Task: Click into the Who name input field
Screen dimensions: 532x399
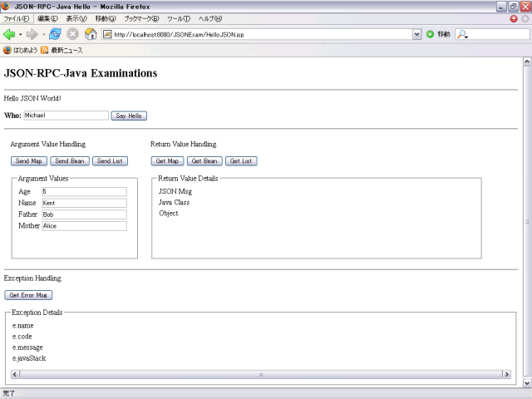Action: click(x=66, y=116)
